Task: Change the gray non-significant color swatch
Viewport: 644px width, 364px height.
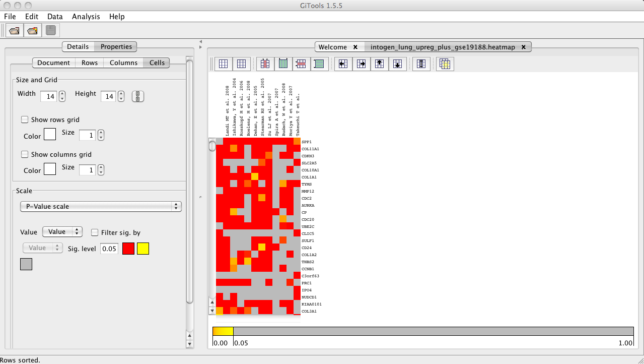Action: point(26,264)
